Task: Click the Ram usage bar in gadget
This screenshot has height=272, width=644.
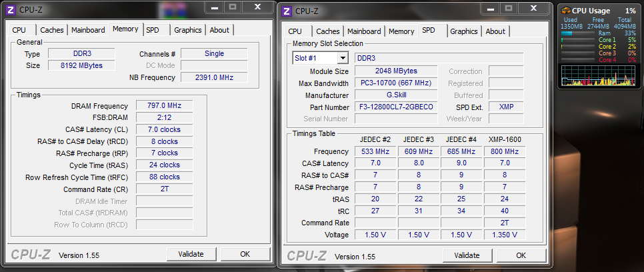Action: coord(578,33)
